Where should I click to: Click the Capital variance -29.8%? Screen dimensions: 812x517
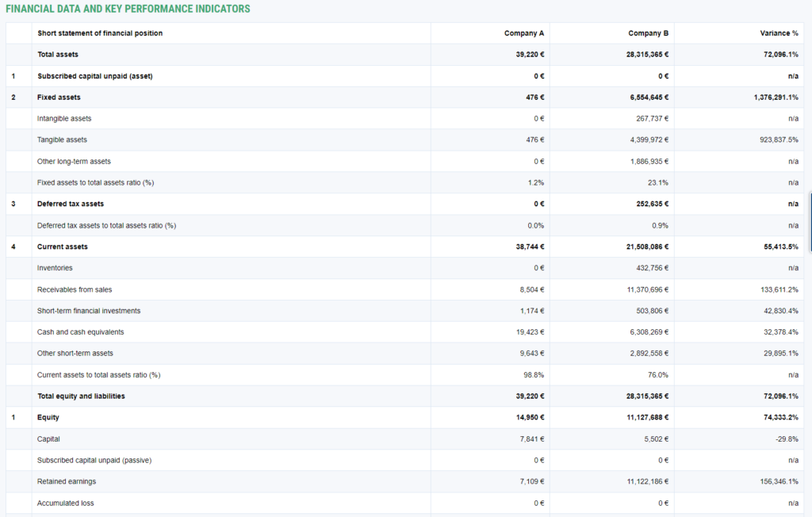coord(787,439)
